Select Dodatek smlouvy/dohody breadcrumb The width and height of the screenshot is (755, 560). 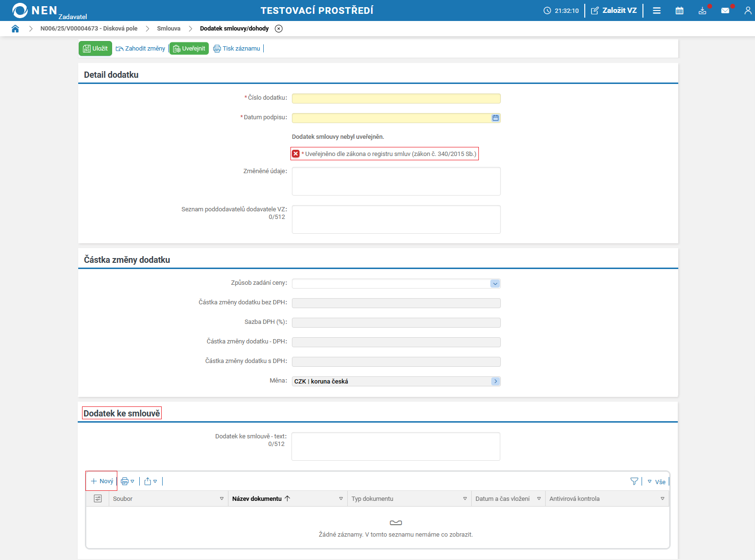[234, 29]
